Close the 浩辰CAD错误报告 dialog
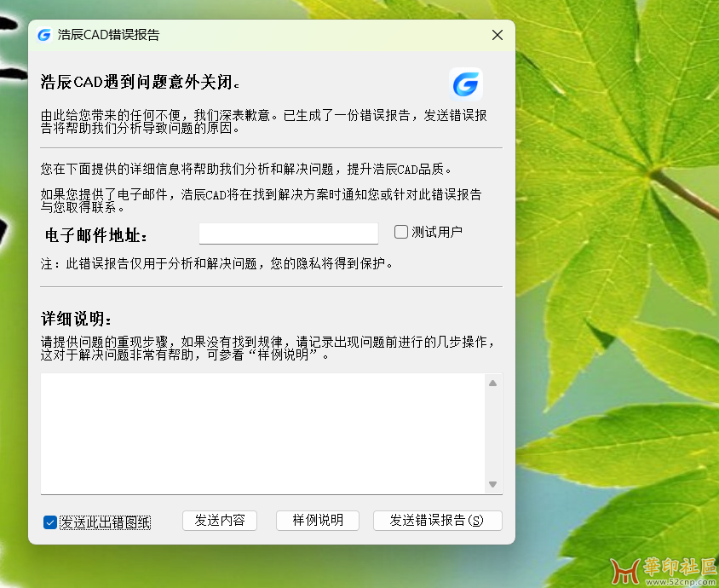 pyautogui.click(x=497, y=35)
